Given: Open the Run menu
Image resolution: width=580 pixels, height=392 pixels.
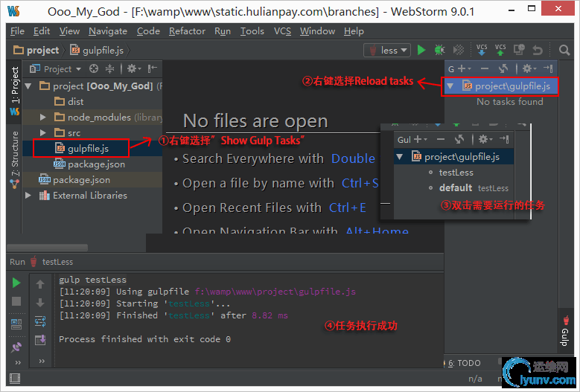Looking at the screenshot, I should click(223, 31).
